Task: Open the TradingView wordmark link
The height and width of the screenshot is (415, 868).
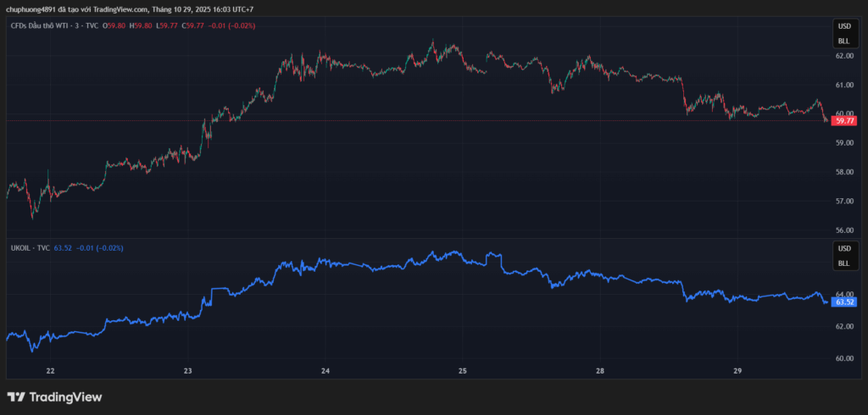Action: point(65,396)
